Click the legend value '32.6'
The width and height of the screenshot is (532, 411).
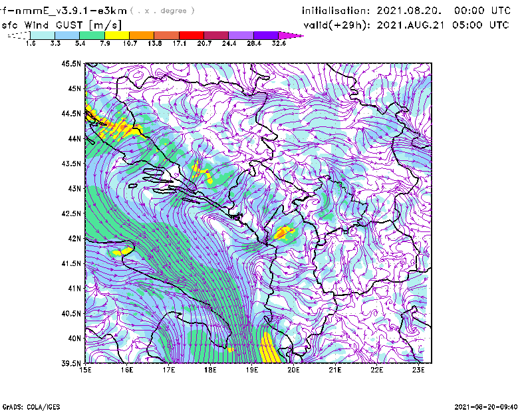(279, 43)
